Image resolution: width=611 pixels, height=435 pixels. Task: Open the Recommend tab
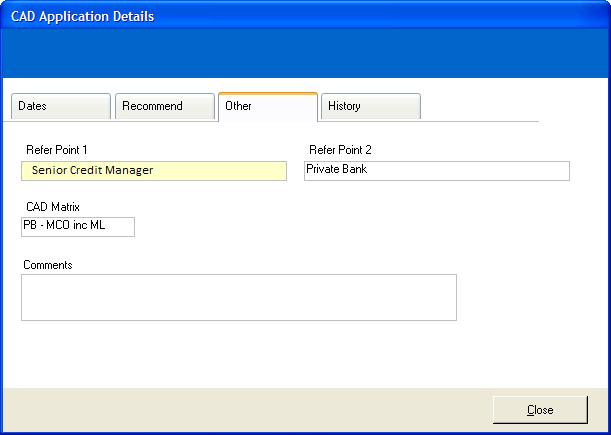pyautogui.click(x=165, y=106)
